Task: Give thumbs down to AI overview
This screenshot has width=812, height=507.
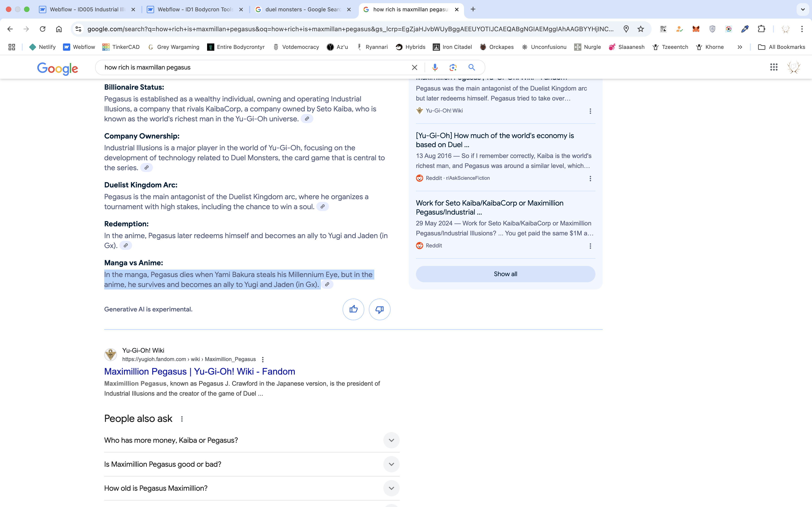Action: click(x=379, y=309)
